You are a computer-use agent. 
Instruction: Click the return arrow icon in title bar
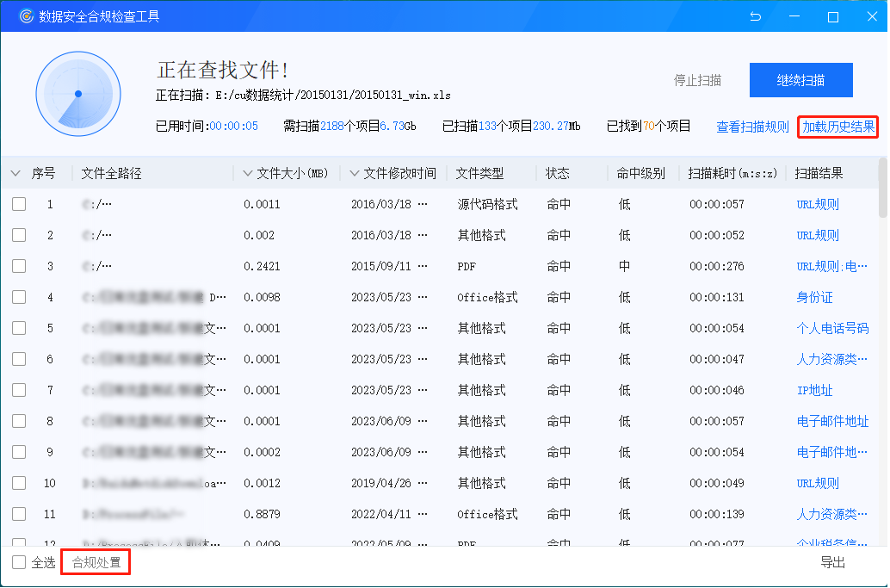(x=755, y=16)
